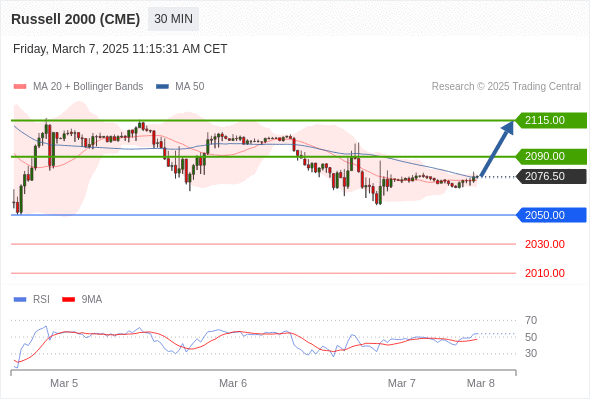
Task: Click the date text Friday, March 7, 2025
Action: click(x=120, y=49)
